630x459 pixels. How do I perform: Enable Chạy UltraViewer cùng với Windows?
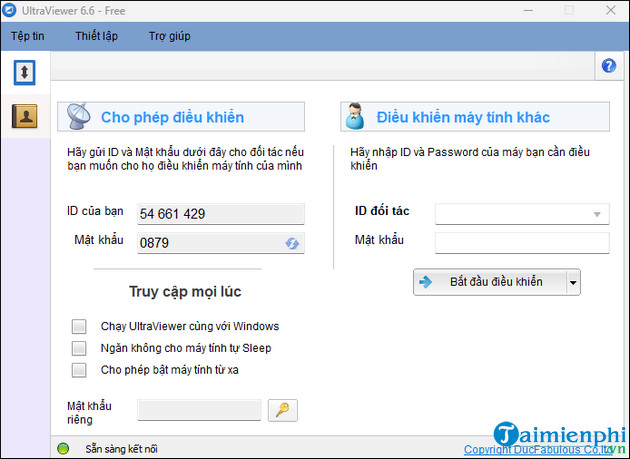coord(80,326)
